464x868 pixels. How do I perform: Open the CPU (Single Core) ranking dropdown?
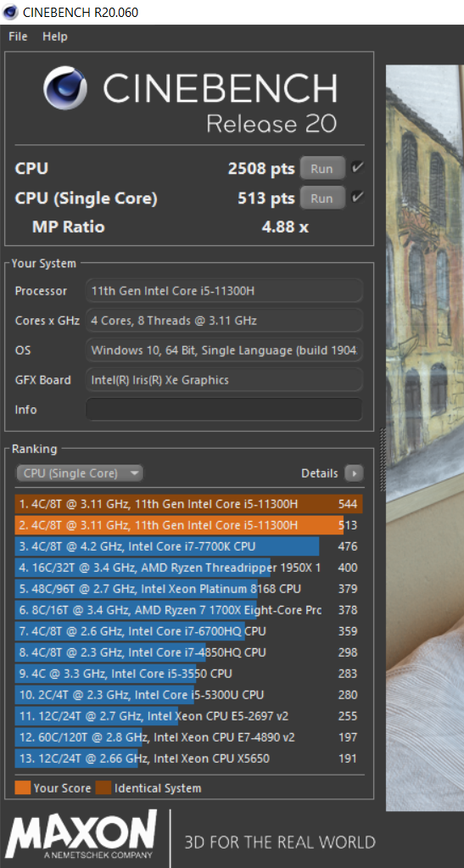coord(80,473)
